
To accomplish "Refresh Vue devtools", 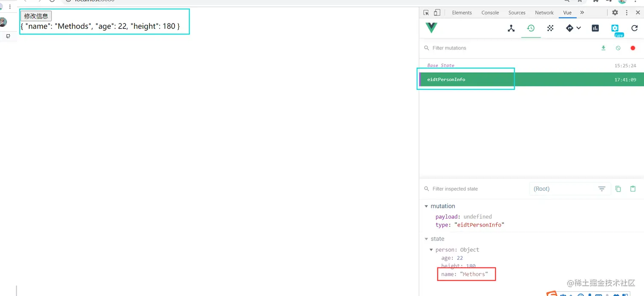I will 635,28.
